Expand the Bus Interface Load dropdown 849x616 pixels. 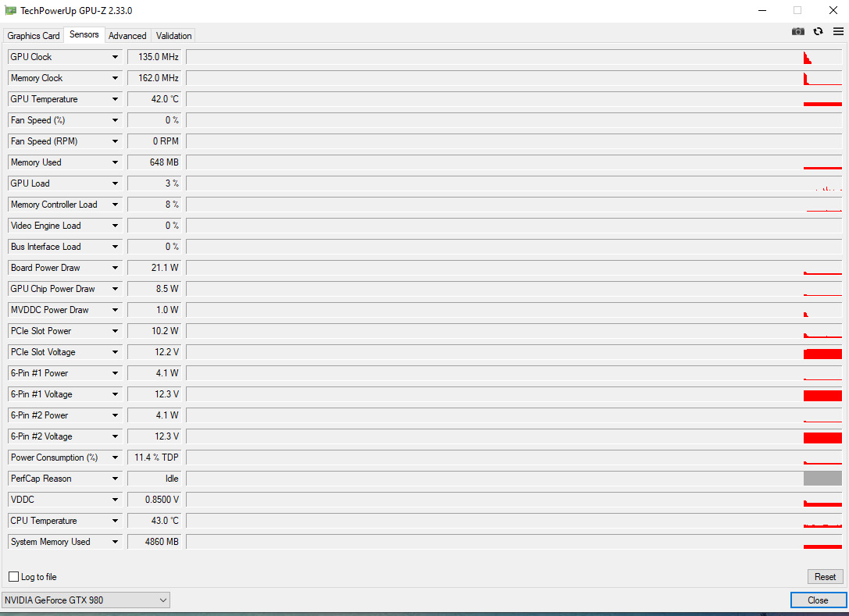[116, 247]
